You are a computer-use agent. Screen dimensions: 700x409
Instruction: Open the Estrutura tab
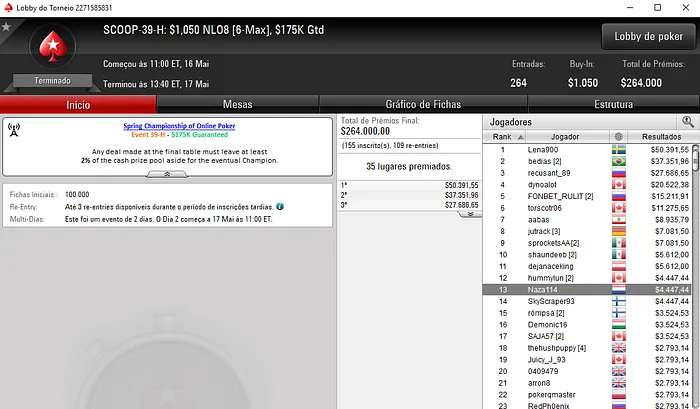(613, 104)
